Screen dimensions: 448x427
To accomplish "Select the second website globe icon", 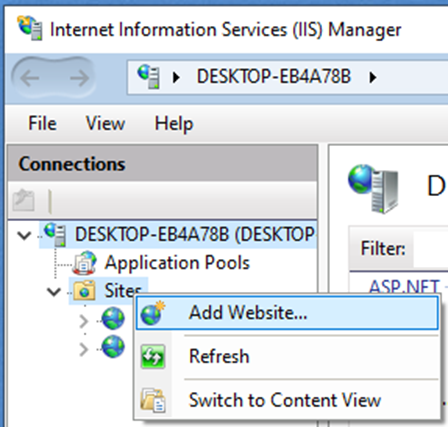I will click(113, 347).
